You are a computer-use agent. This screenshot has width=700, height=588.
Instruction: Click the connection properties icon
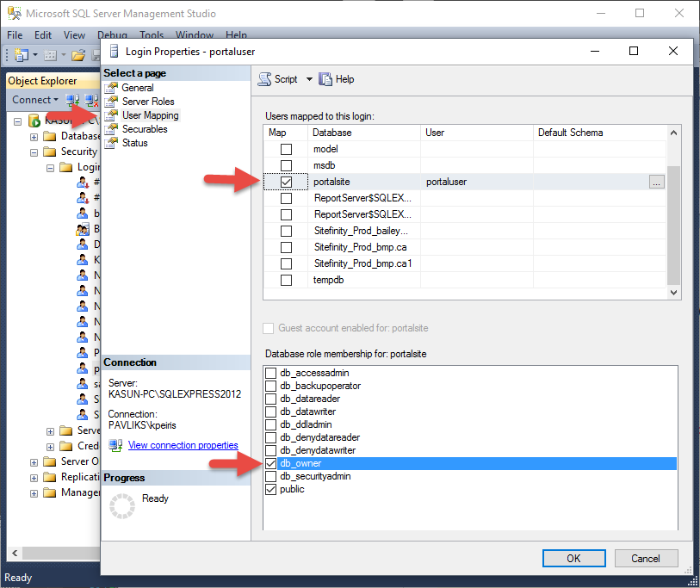[115, 445]
